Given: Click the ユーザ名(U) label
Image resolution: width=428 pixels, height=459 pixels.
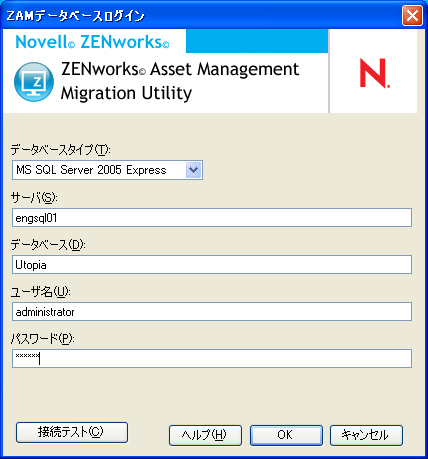Looking at the screenshot, I should (41, 292).
